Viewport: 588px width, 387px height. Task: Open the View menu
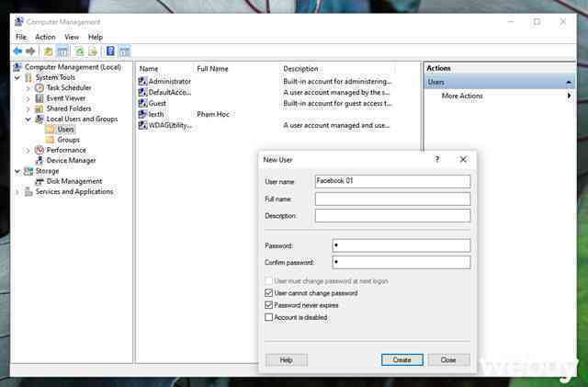pos(72,37)
